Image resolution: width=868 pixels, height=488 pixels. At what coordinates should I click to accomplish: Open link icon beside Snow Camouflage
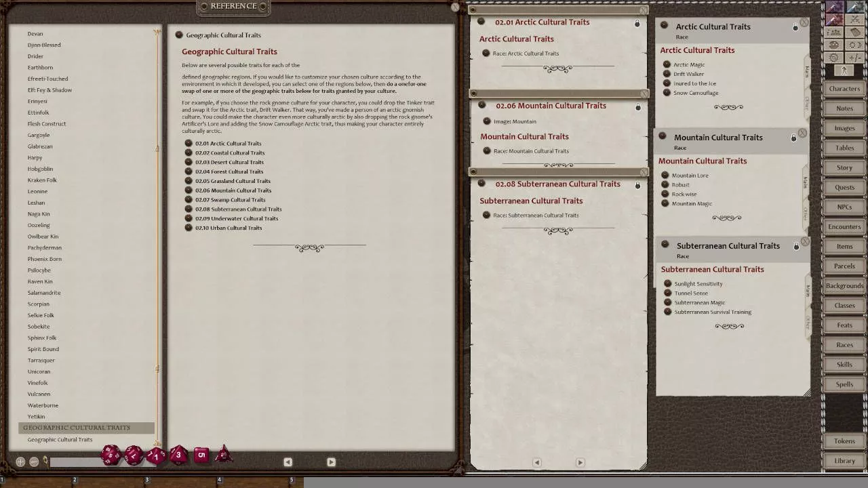click(667, 93)
